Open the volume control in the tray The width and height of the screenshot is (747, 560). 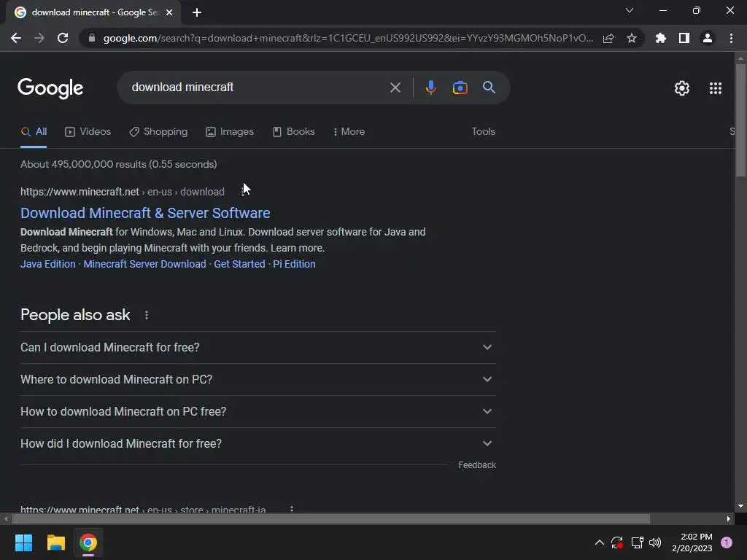point(655,542)
